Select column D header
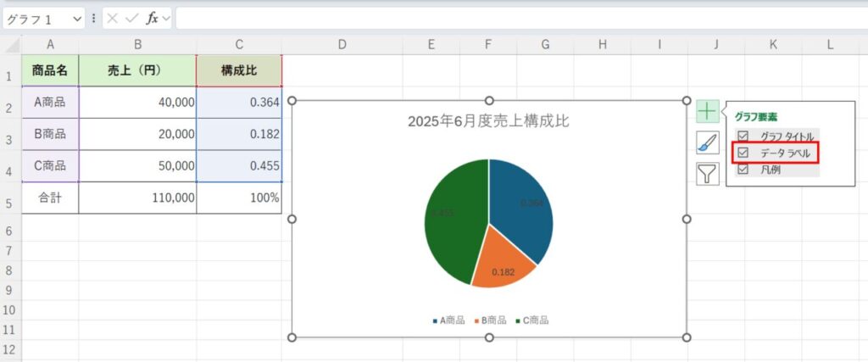Screen dimensions: 868x362 click(x=342, y=45)
